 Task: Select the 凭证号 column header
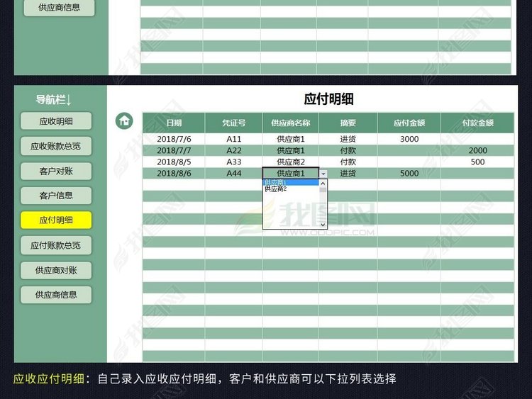pyautogui.click(x=233, y=123)
